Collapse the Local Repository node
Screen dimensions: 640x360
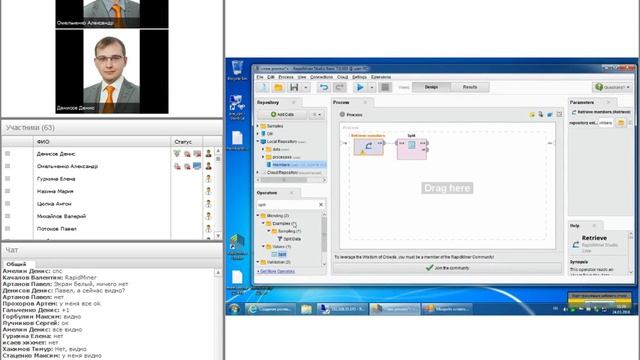(258, 142)
